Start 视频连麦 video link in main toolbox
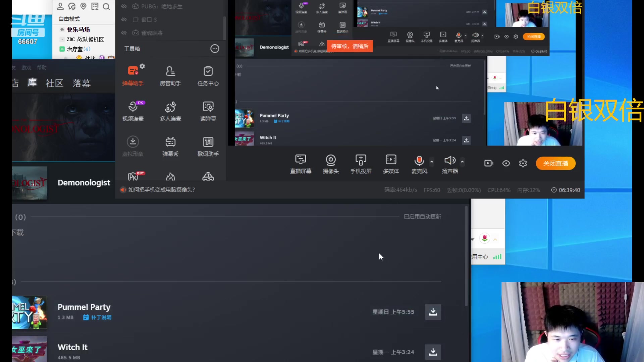 click(x=133, y=111)
